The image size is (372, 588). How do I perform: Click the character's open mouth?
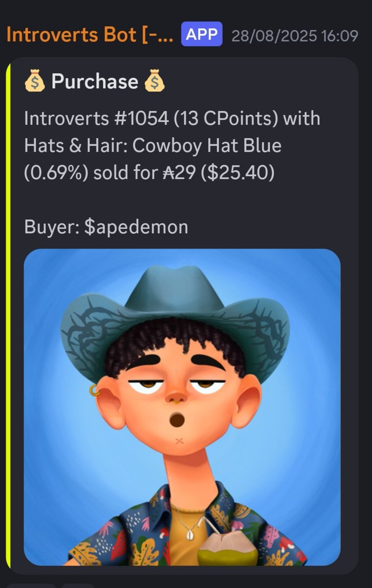(x=176, y=420)
